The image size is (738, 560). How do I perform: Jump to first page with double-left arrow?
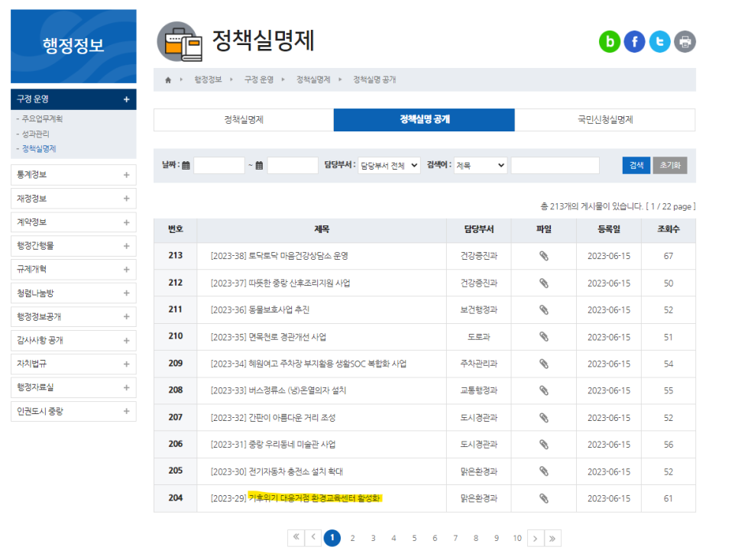296,538
